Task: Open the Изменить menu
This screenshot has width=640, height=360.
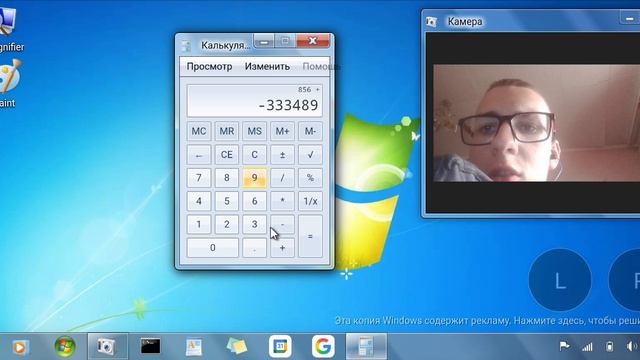Action: pos(267,67)
